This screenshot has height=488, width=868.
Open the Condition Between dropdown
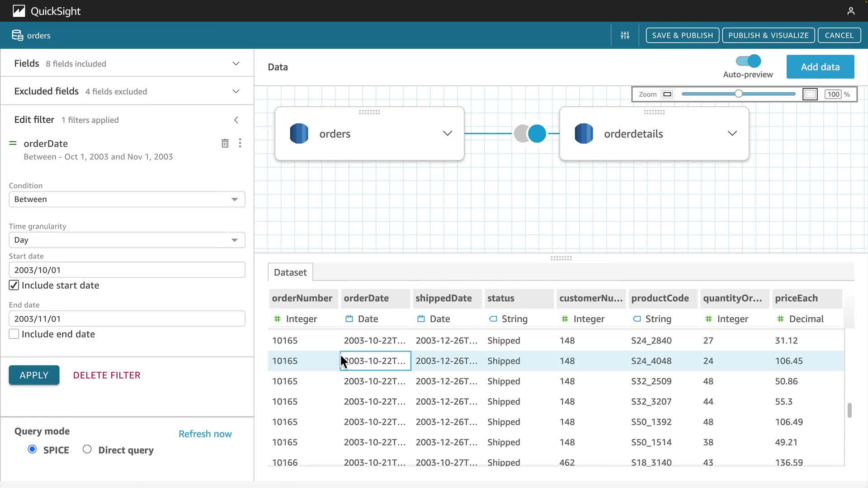(x=127, y=199)
